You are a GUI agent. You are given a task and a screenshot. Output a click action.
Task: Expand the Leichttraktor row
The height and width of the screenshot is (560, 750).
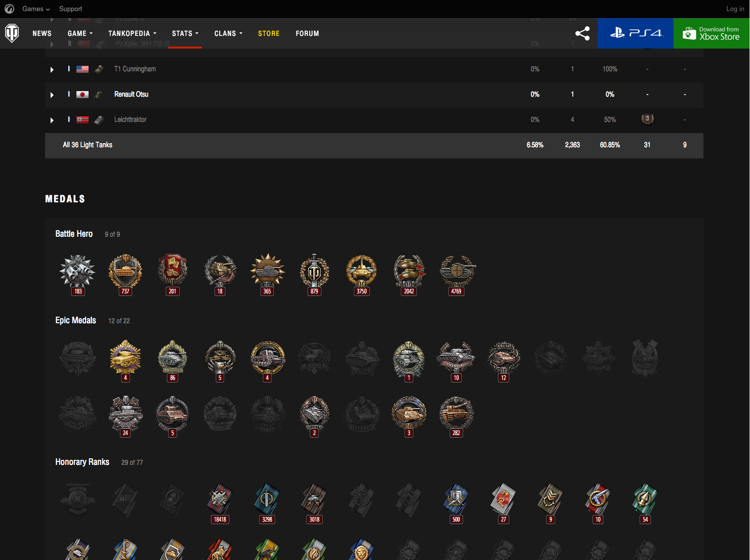pos(52,120)
